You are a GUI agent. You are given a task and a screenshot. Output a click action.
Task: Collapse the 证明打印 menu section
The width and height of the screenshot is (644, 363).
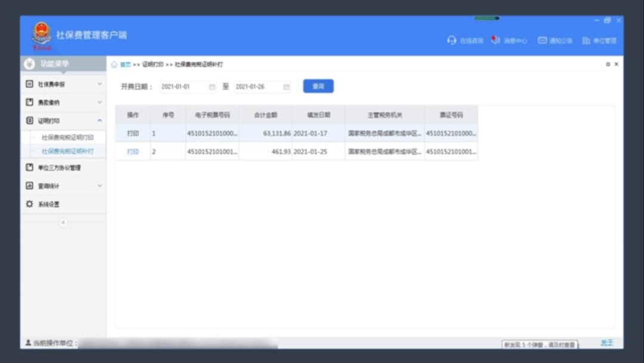[100, 121]
